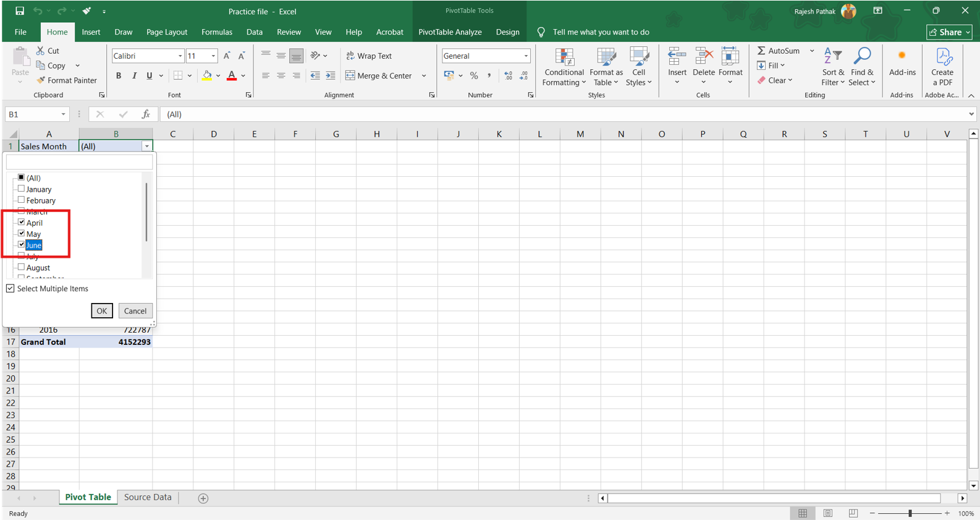
Task: Open the General number format dropdown
Action: pos(526,56)
